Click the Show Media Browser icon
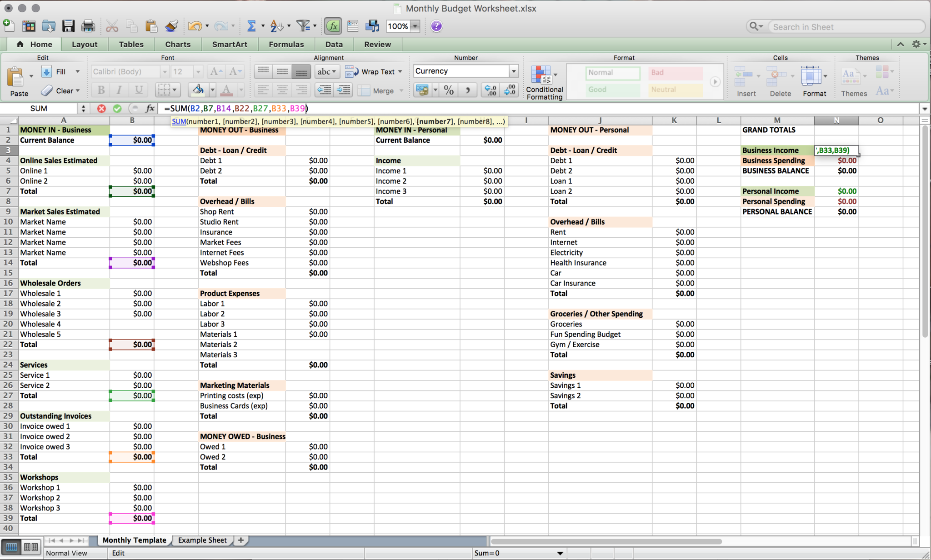 372,26
